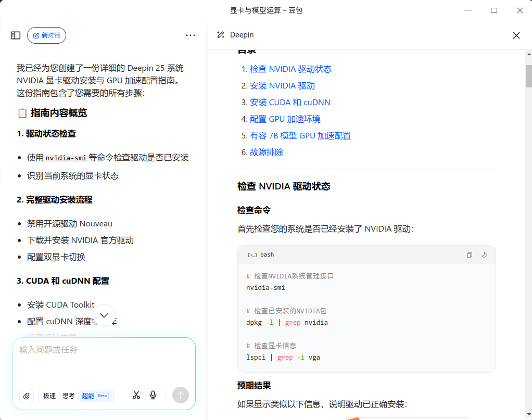The image size is (532, 420).
Task: Close the Deepin document panel
Action: click(x=516, y=35)
